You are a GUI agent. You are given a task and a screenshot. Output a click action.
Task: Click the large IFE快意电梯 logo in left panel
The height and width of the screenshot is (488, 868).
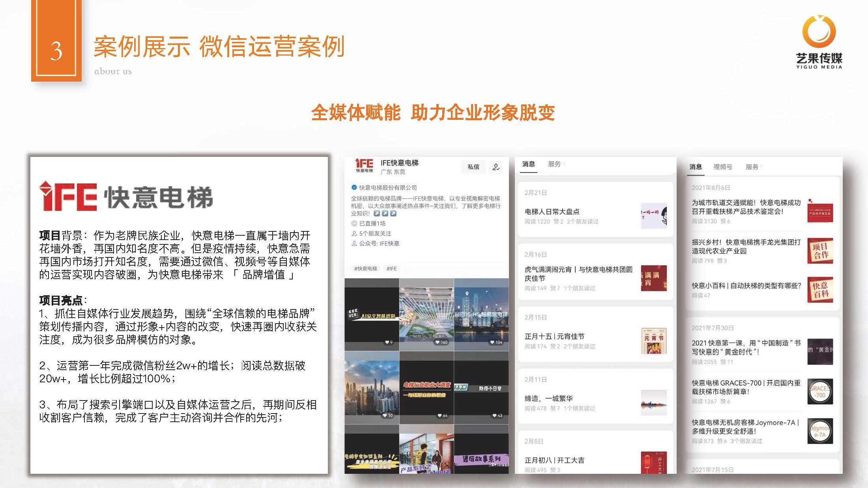pyautogui.click(x=126, y=196)
